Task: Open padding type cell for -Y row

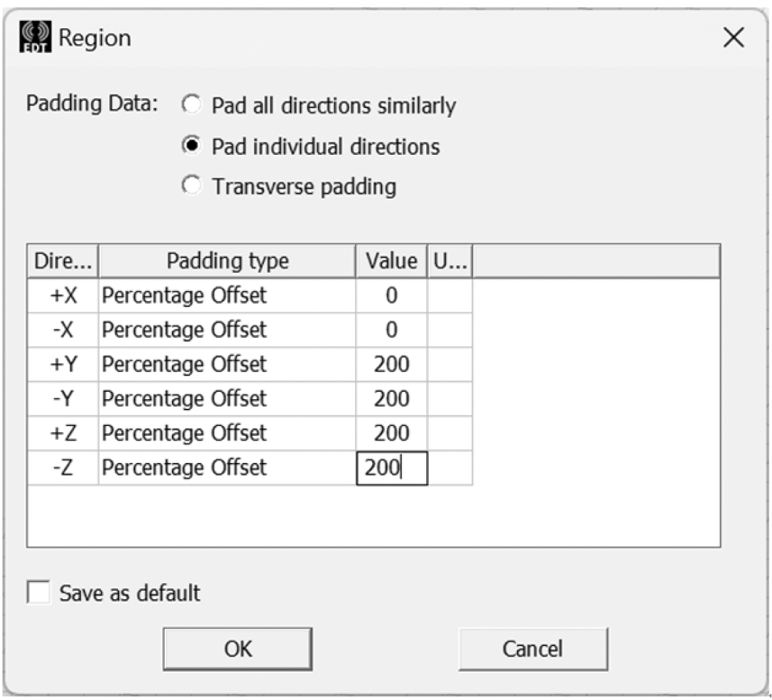Action: click(227, 399)
